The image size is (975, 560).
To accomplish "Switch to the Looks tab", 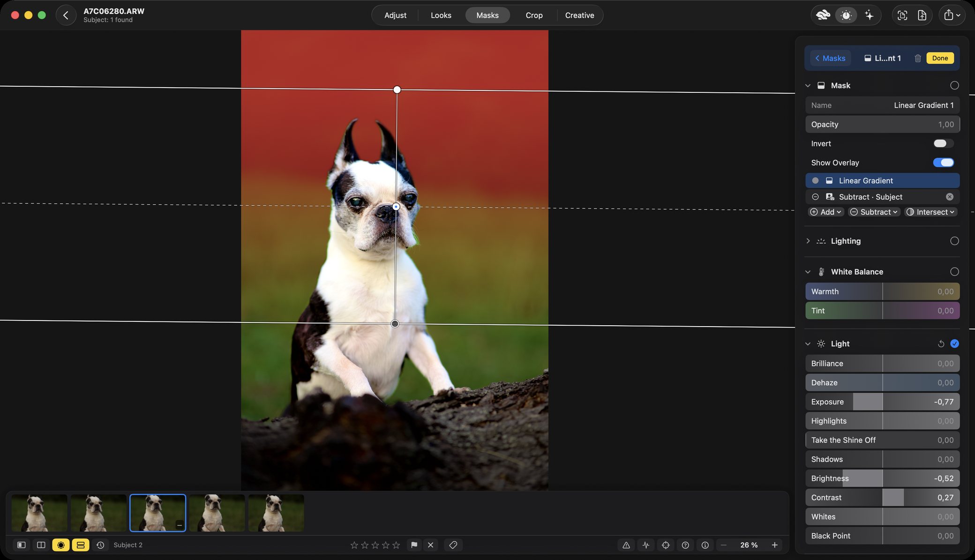I will pos(441,15).
